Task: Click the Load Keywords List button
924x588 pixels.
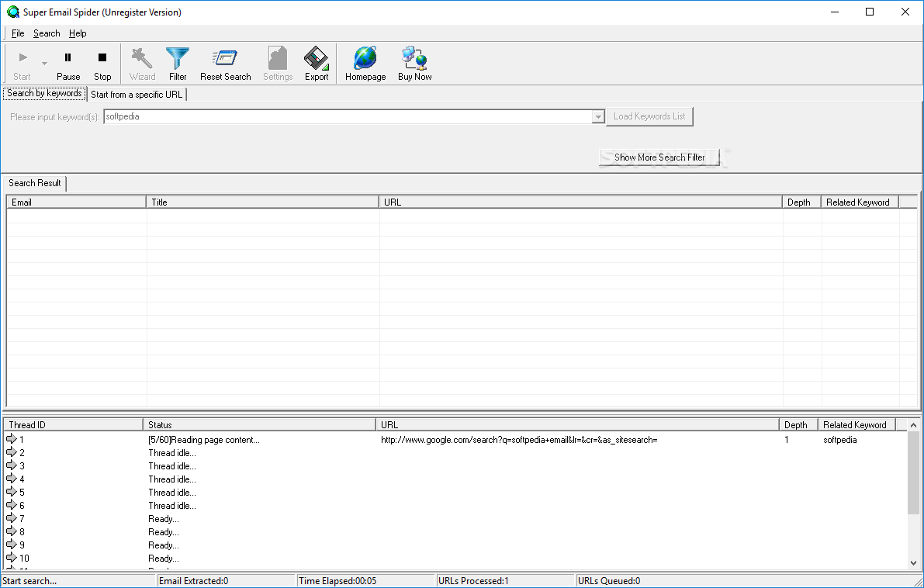Action: click(x=649, y=116)
